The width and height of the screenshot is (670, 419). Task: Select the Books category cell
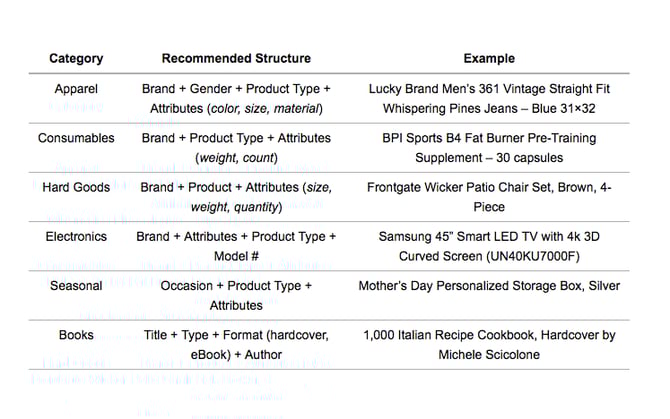[76, 335]
